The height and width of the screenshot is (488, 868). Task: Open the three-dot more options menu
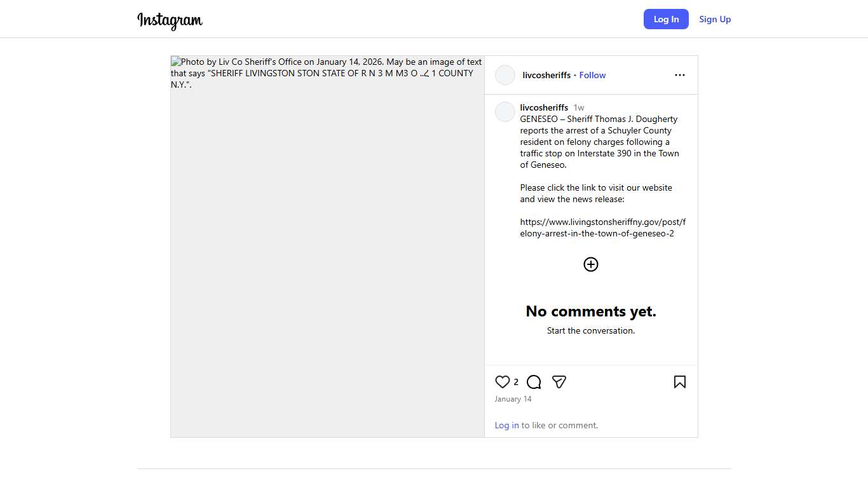coord(679,75)
